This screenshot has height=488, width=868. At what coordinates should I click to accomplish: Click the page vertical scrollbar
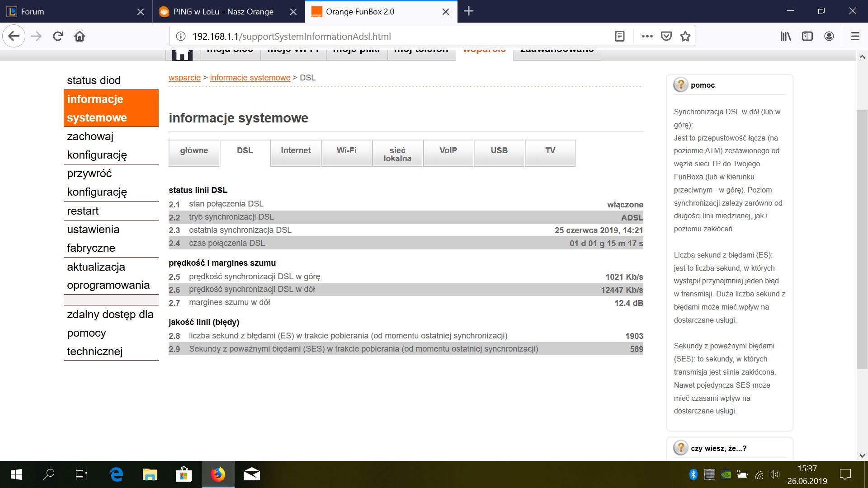(862, 239)
